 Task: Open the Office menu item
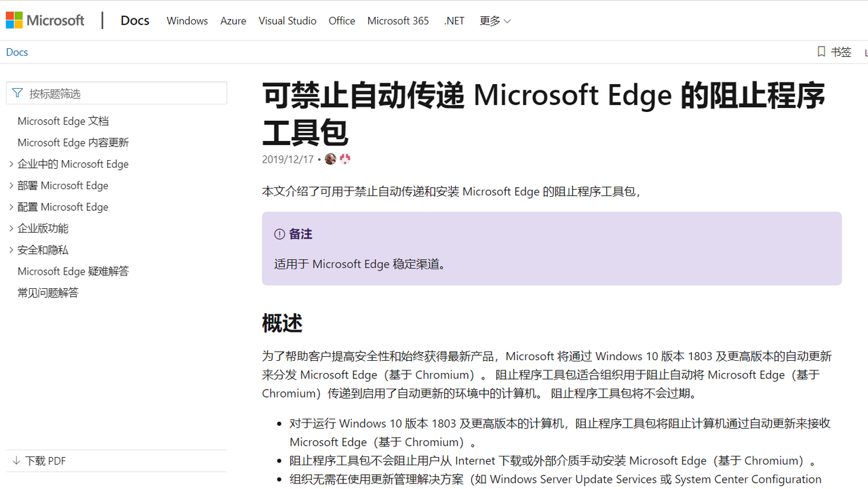pos(342,20)
